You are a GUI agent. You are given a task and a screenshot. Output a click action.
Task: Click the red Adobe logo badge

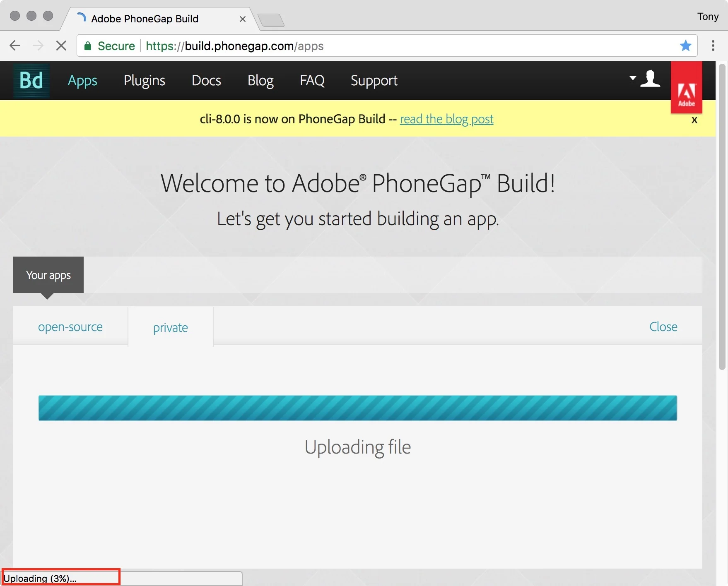pyautogui.click(x=687, y=88)
